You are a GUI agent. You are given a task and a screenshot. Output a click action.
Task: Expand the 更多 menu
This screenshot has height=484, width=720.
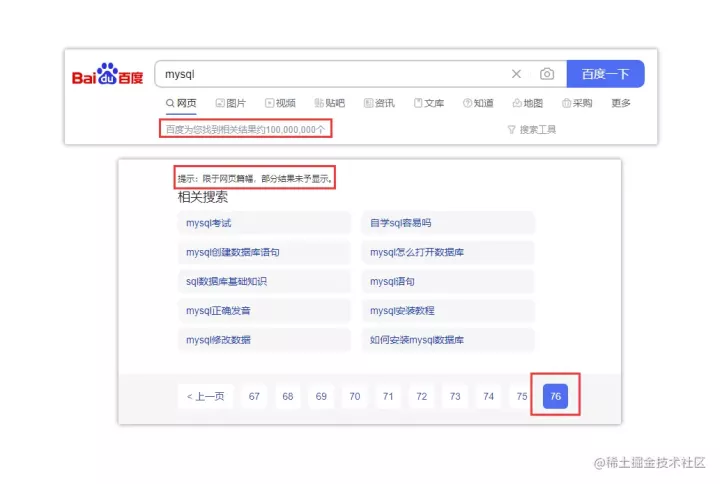click(x=621, y=103)
